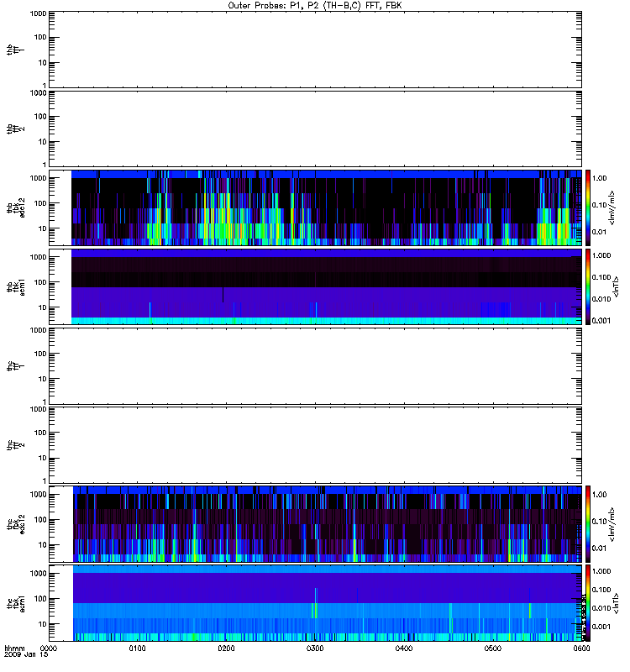This screenshot has width=630, height=672.
Task: Select the empty thb fft 1 spectrogram panel
Action: 316,50
